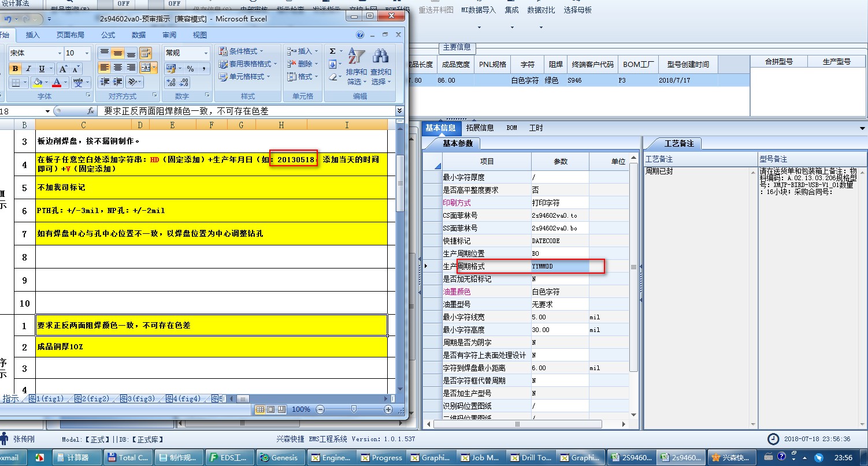The height and width of the screenshot is (466, 868).
Task: Open font size dropdown showing 10
Action: pos(87,53)
